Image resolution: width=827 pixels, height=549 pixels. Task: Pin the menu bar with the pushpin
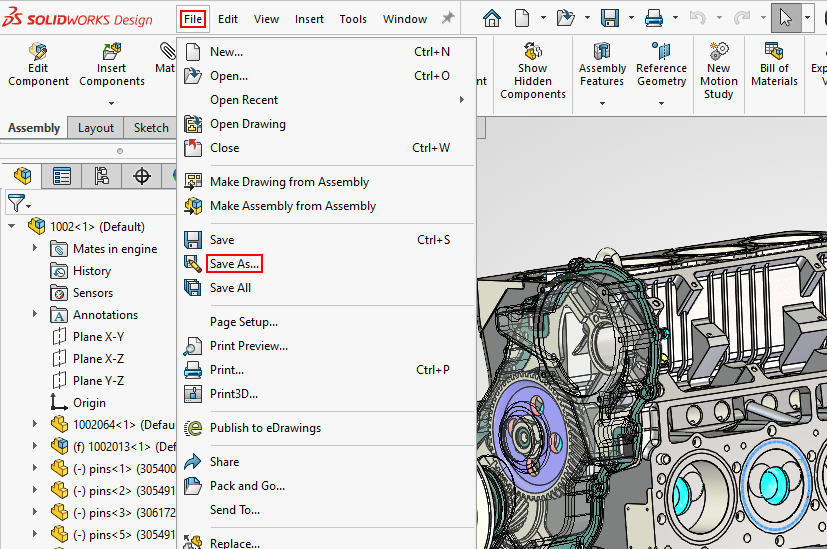pyautogui.click(x=447, y=19)
